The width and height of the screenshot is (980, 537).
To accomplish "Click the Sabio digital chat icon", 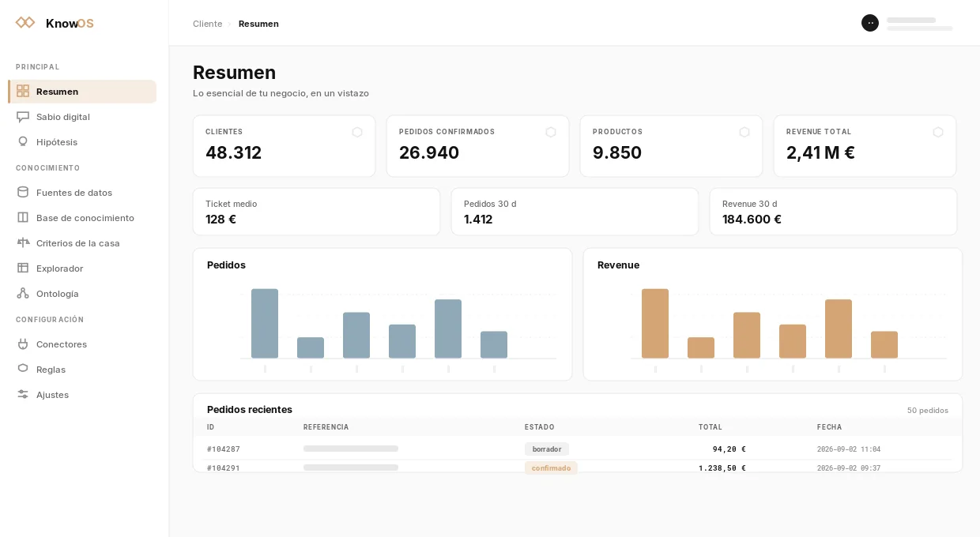I will [23, 117].
